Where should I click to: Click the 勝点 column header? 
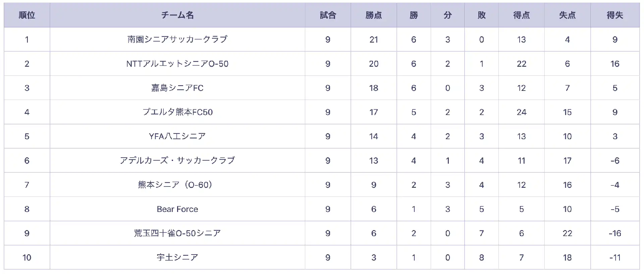coord(374,15)
